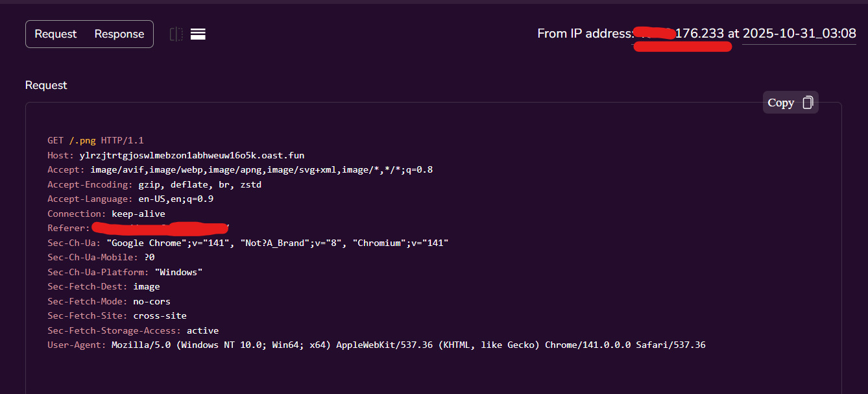
Task: Select the Sec-Fetch-Mode no-cors header
Action: (108, 301)
